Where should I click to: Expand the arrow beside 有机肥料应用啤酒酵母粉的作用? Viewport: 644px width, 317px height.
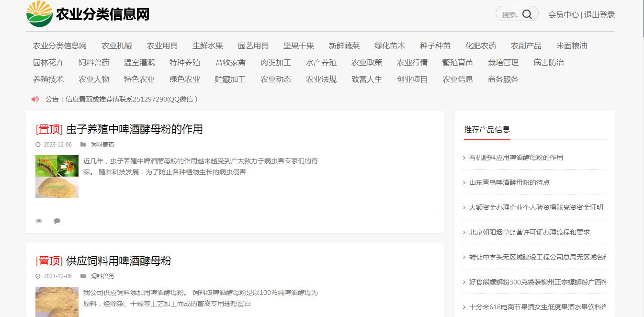coord(463,157)
